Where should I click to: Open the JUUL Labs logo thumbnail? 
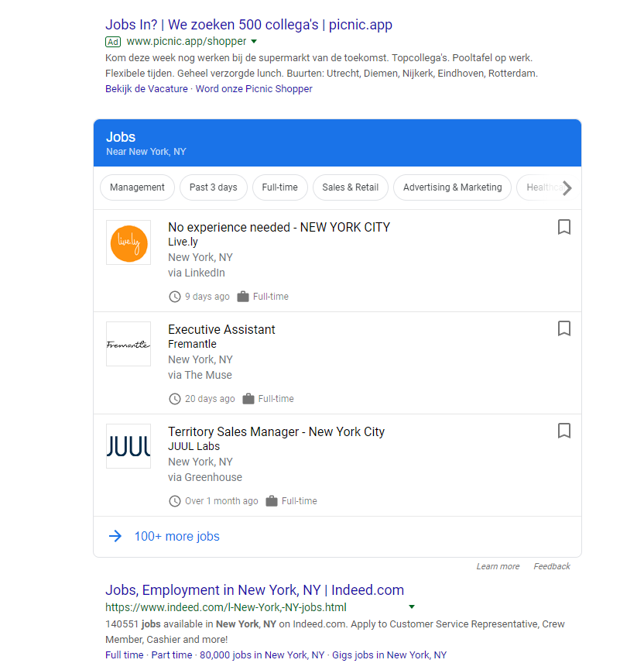(128, 446)
